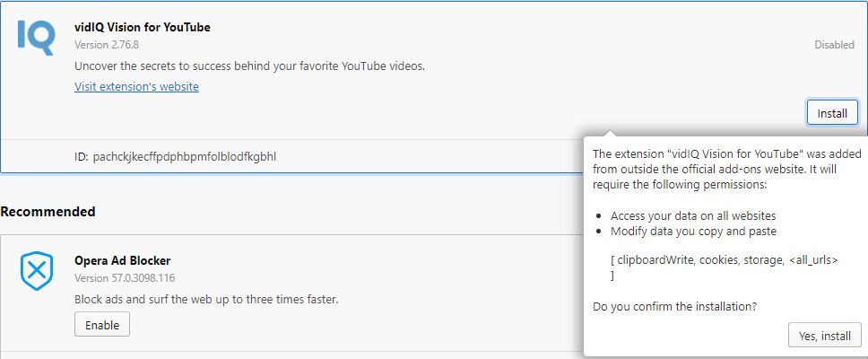Click the Access your data permission item
This screenshot has width=868, height=359.
pyautogui.click(x=693, y=215)
